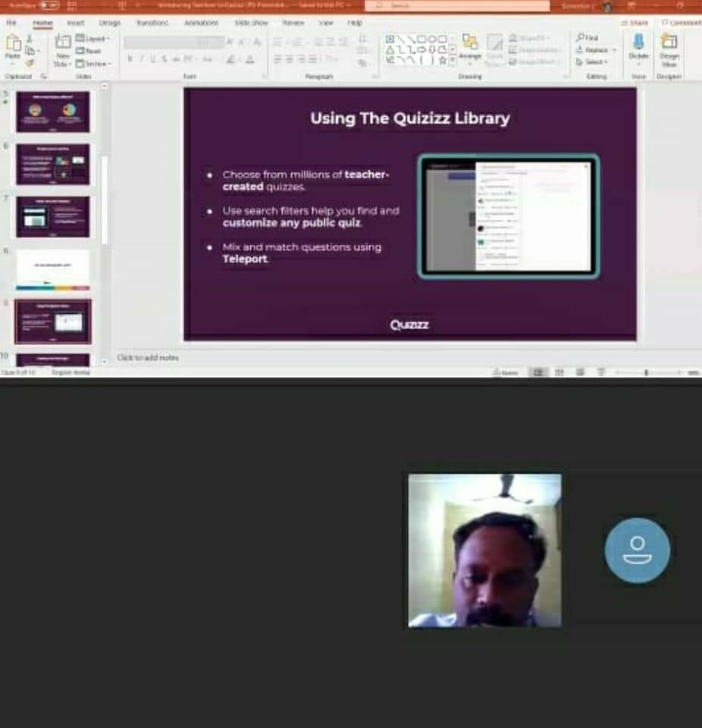Toggle Bold formatting
This screenshot has width=702, height=728.
[x=130, y=59]
